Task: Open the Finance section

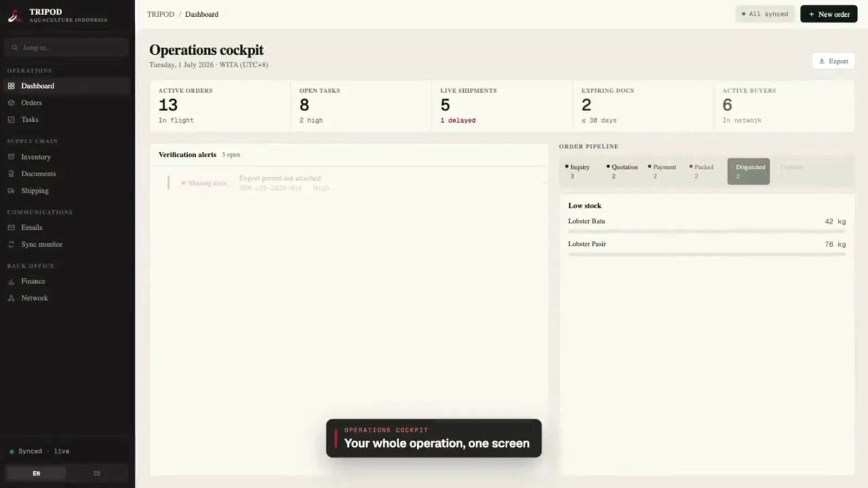Action: click(x=67, y=281)
